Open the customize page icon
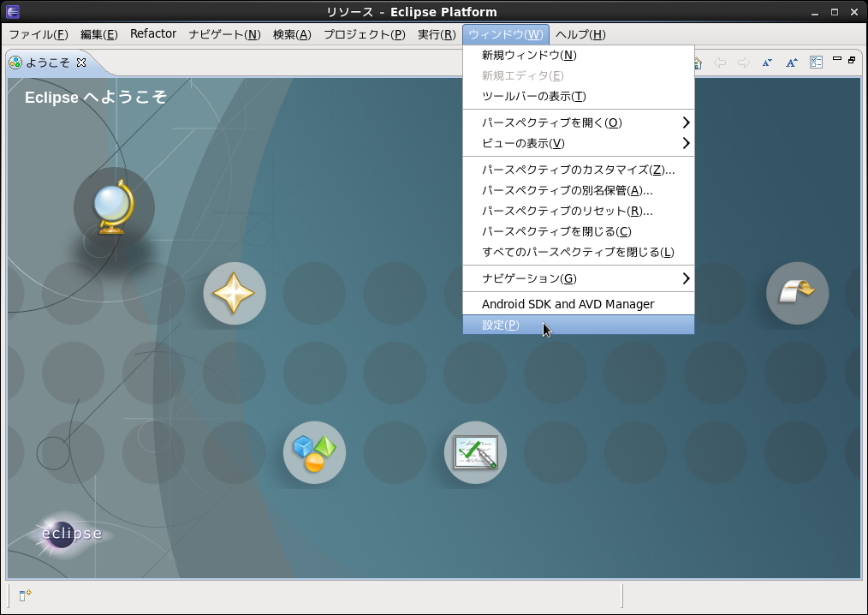The image size is (868, 615). [816, 62]
